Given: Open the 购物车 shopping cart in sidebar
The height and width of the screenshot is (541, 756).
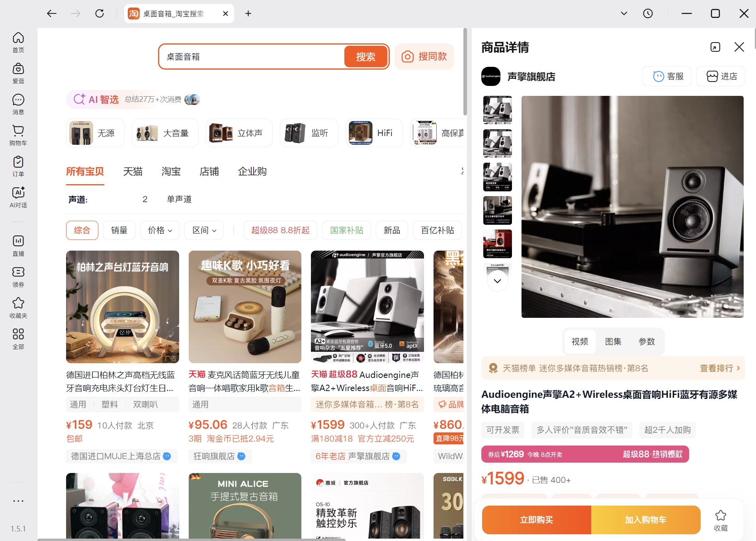Looking at the screenshot, I should [x=18, y=135].
